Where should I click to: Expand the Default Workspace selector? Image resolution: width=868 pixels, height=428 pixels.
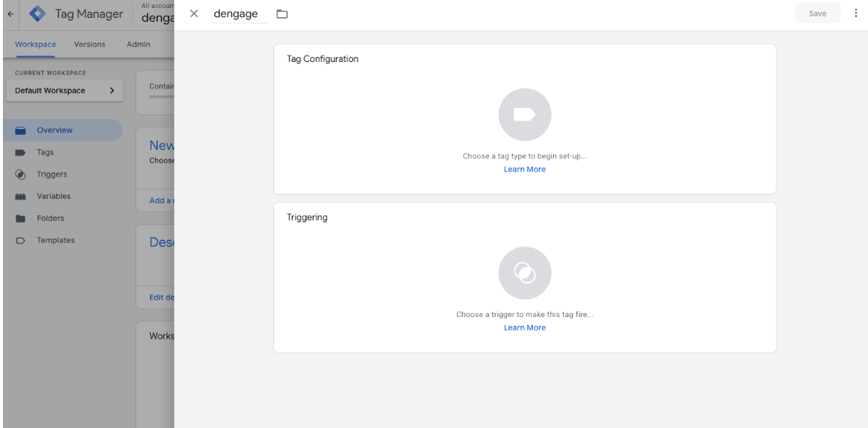point(64,91)
